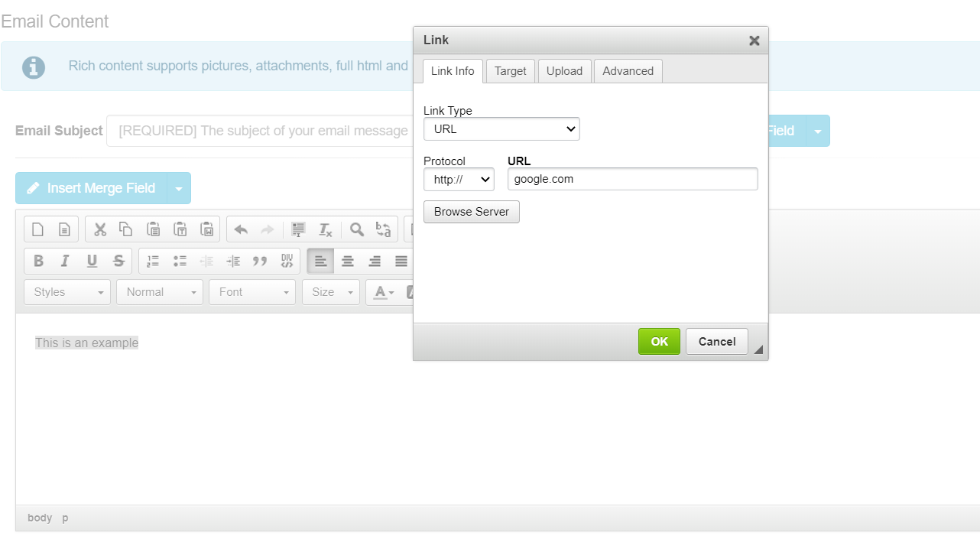Screen dimensions: 980x549
Task: Open Find with the magnifier icon
Action: (356, 229)
